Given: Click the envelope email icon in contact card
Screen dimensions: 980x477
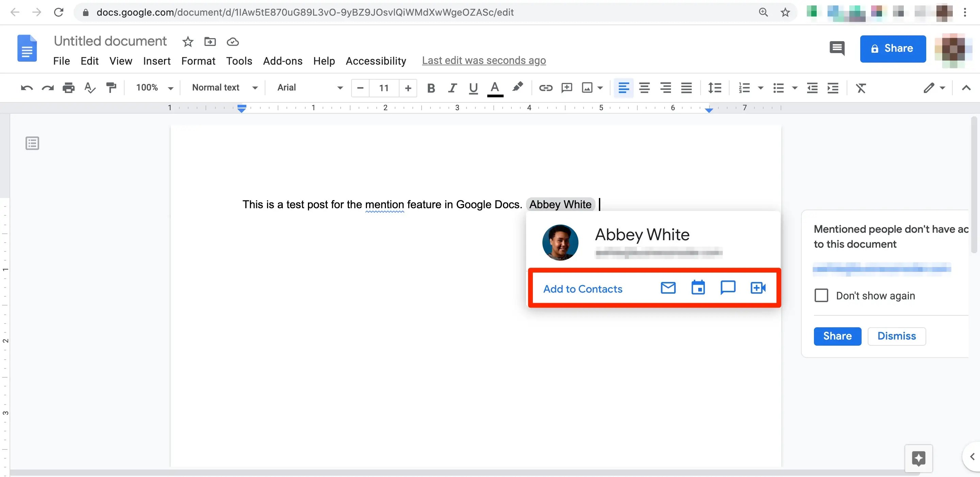Looking at the screenshot, I should (668, 288).
